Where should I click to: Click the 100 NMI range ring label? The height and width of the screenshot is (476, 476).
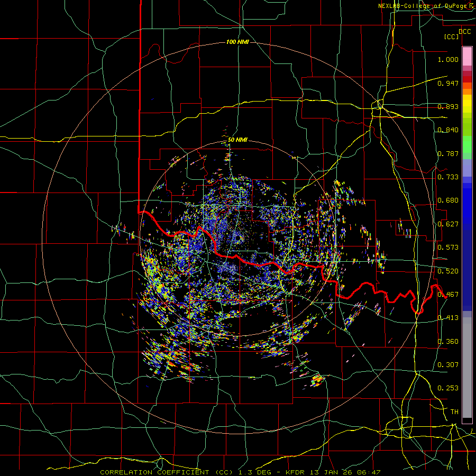237,42
